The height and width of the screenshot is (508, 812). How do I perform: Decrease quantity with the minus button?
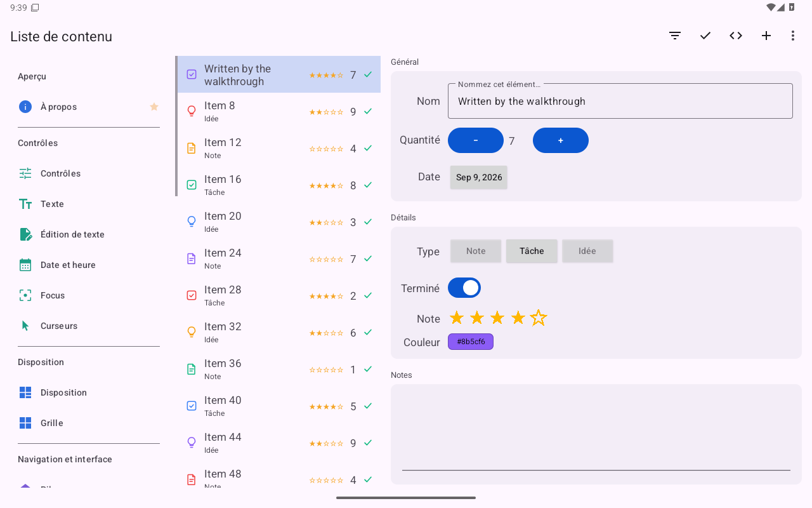point(476,140)
